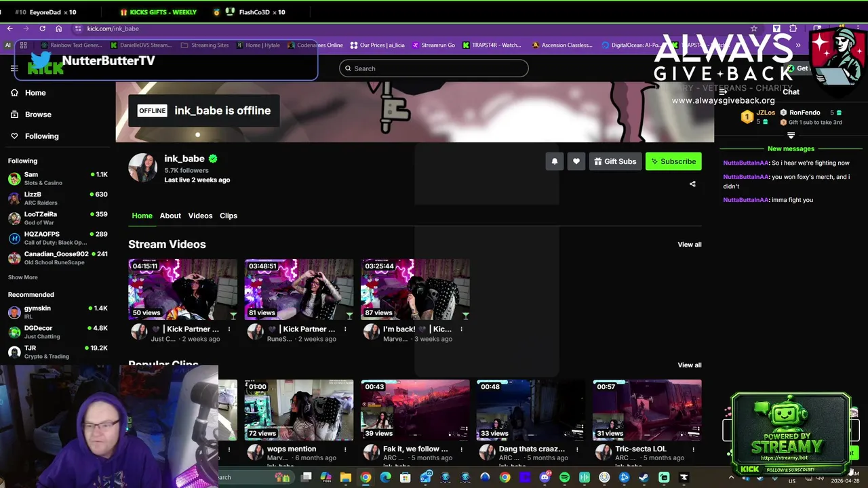Open the Streamrun Go bookmark
The image size is (868, 488).
433,45
